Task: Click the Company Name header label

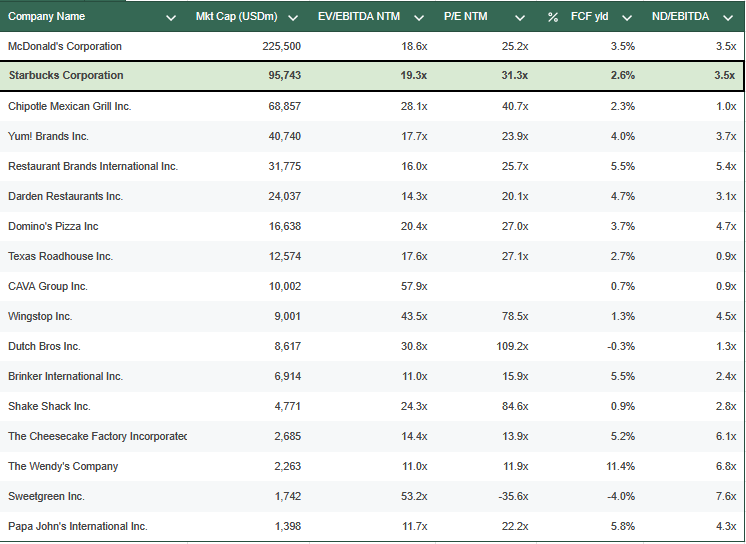Action: [46, 16]
